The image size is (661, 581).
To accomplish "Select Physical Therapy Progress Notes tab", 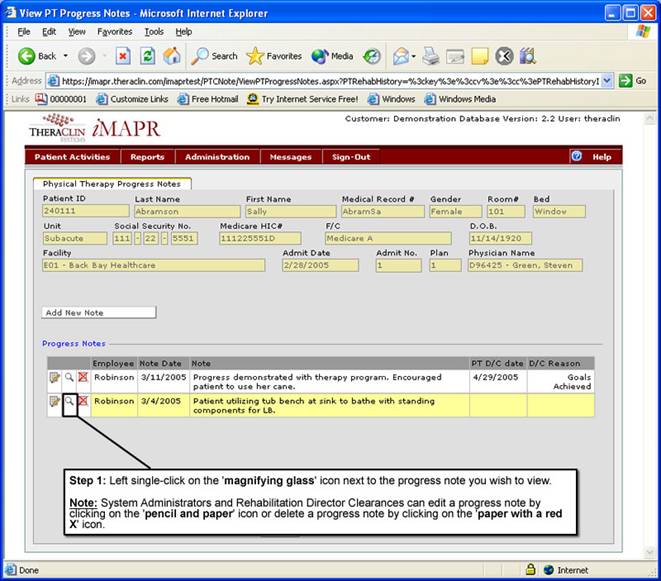I will 112,184.
